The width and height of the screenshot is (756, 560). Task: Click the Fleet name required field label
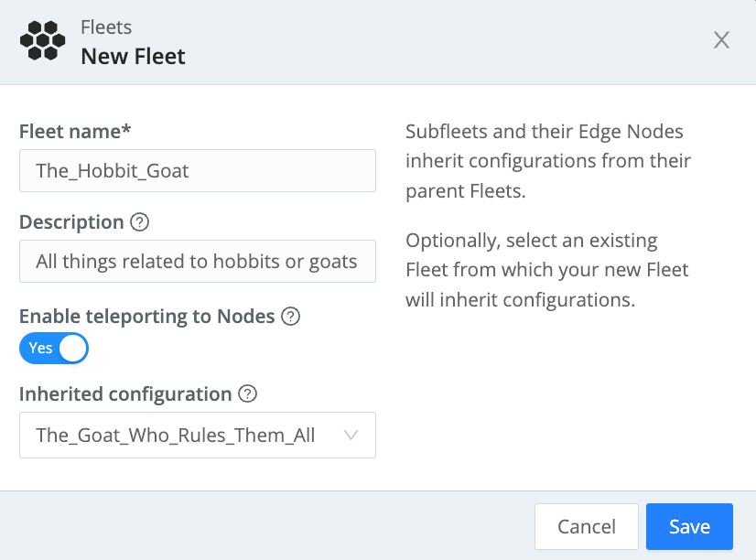pyautogui.click(x=75, y=132)
